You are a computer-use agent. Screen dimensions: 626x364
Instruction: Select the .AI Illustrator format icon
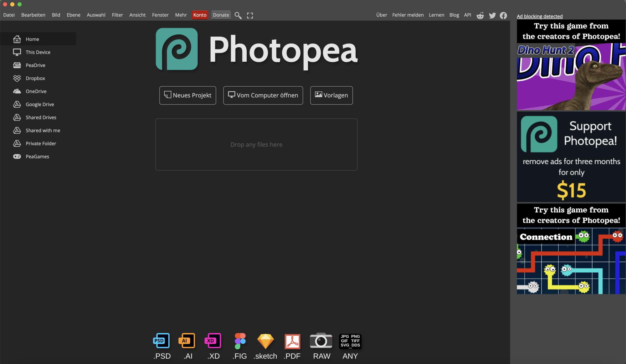point(187,341)
